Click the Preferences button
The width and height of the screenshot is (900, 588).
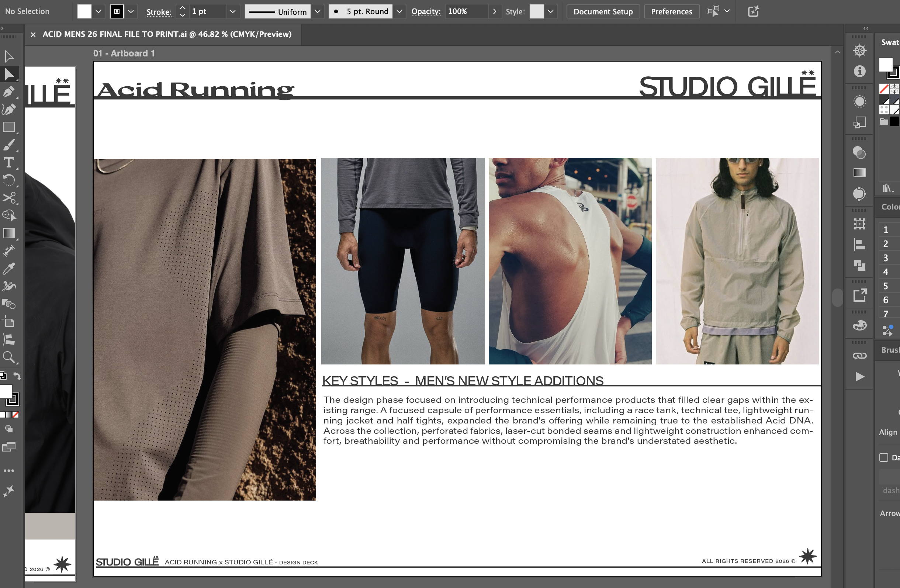click(672, 11)
